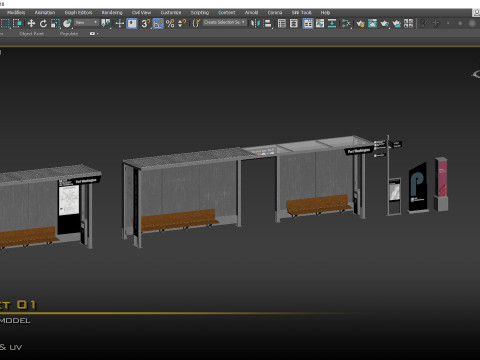Open the Animation menu
The image size is (480, 360).
[x=45, y=12]
